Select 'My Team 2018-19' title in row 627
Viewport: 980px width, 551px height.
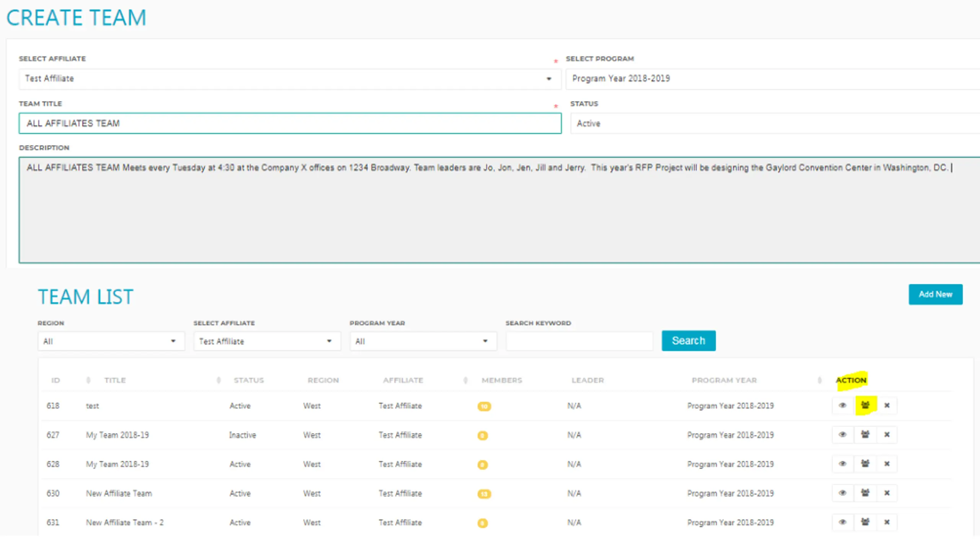(117, 435)
